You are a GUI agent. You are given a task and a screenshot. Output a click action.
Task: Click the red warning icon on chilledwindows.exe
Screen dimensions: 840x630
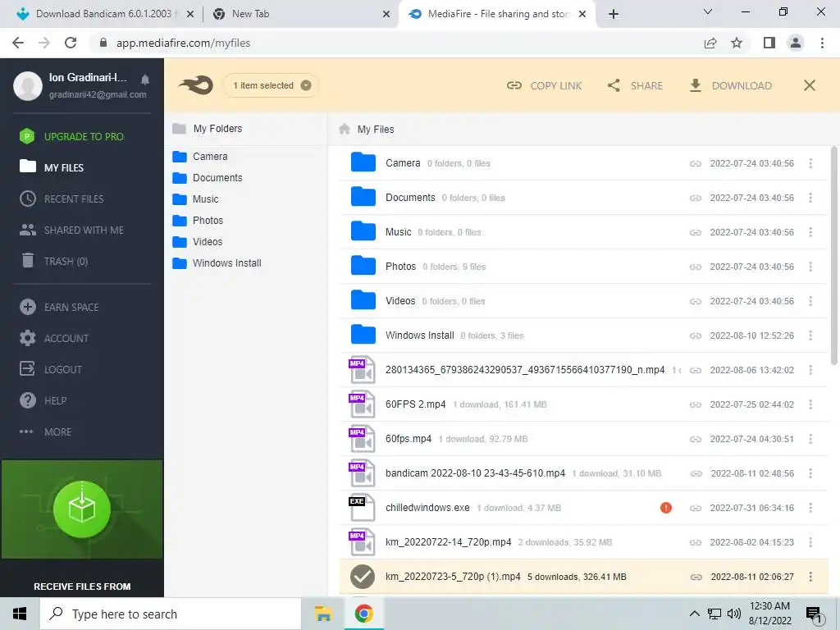tap(666, 508)
